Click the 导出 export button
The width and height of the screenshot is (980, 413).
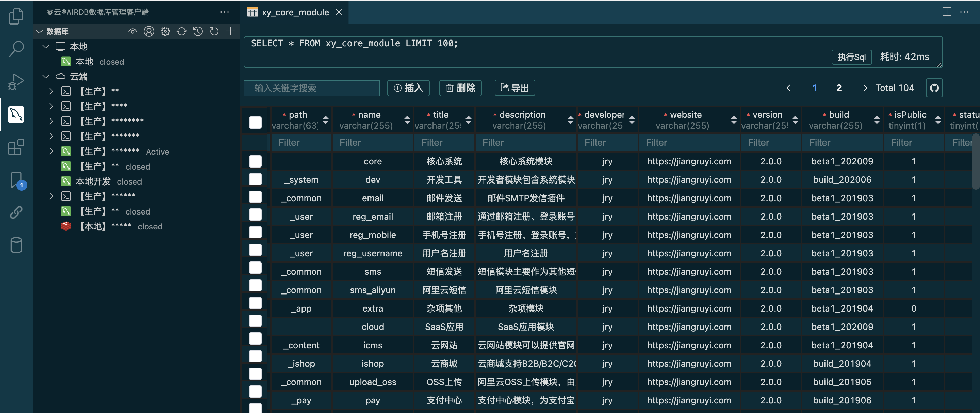tap(515, 88)
